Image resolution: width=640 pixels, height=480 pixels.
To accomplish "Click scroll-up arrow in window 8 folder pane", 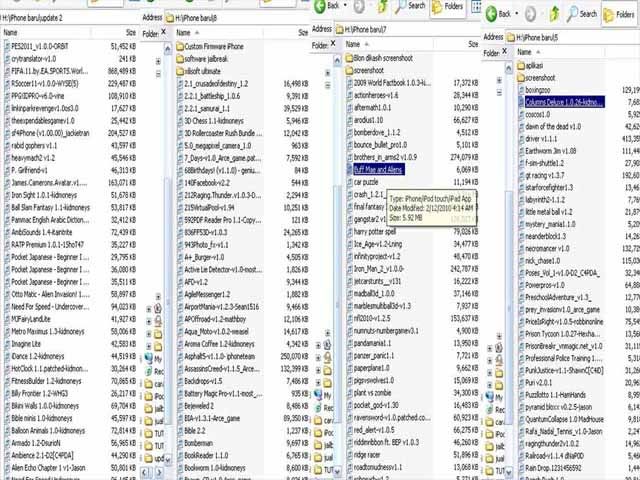I will coord(167,49).
